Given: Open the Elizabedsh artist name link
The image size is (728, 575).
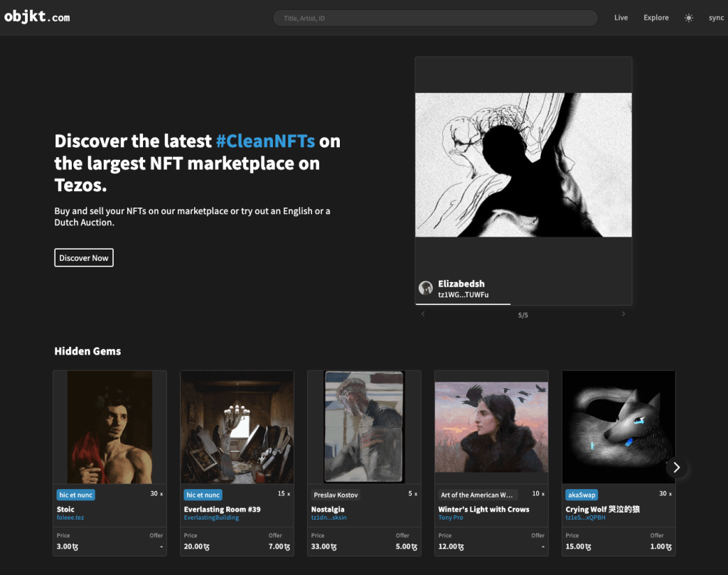Looking at the screenshot, I should (x=461, y=284).
